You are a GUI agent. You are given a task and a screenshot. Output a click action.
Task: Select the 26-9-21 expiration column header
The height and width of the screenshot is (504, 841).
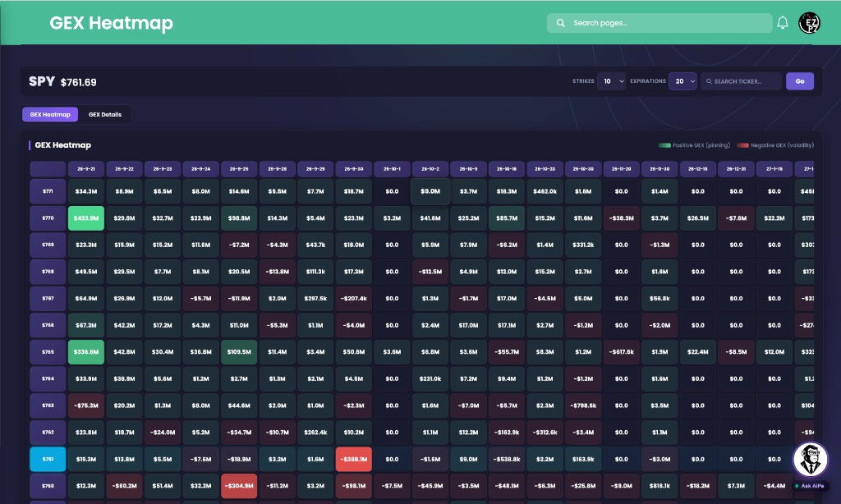(86, 169)
